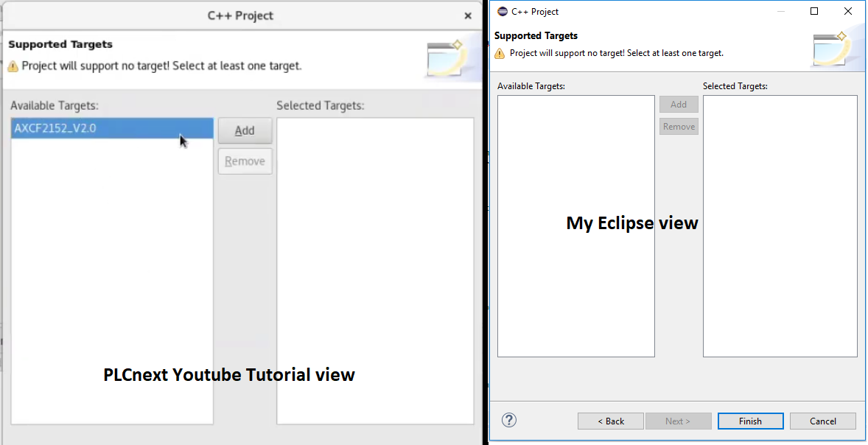Click warning icon in tutorial dialog message
Screen dimensions: 868x445
coord(13,66)
